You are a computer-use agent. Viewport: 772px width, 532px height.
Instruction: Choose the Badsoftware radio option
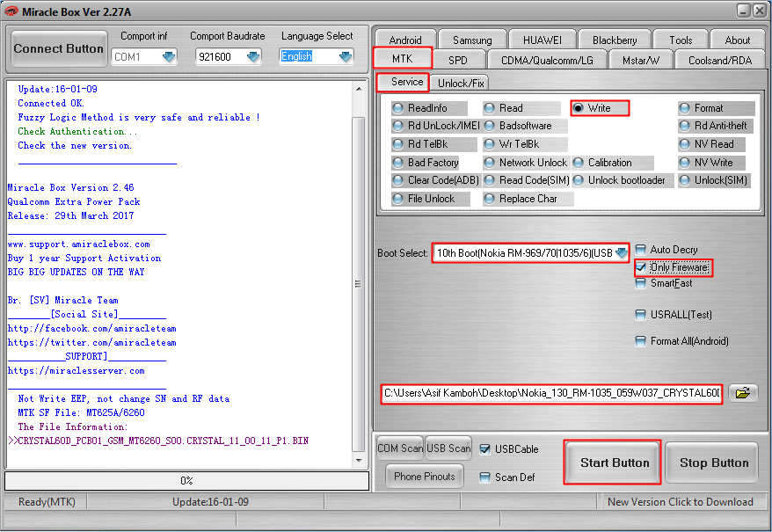[525, 126]
